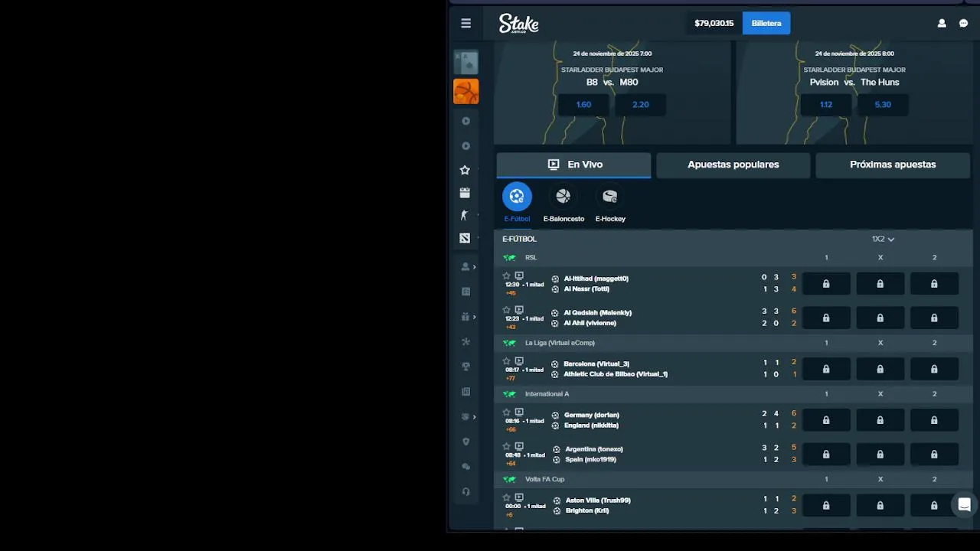The width and height of the screenshot is (980, 551).
Task: Switch to the Próximas apuestas tab
Action: [x=893, y=165]
